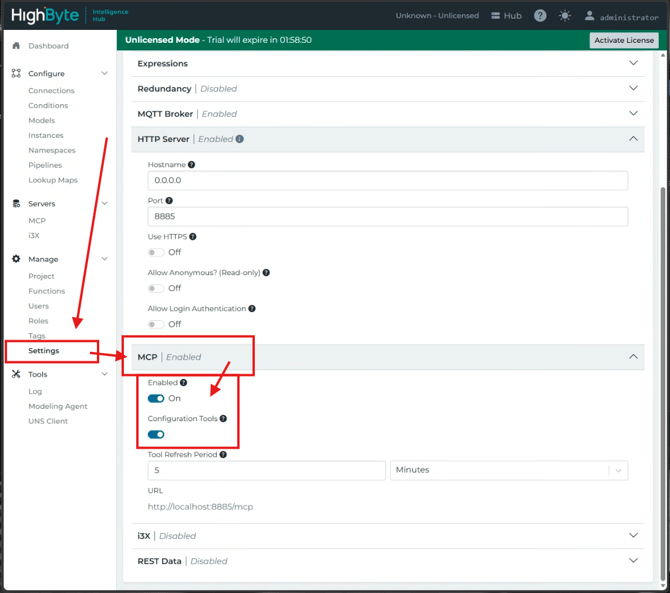Collapse the MCP section chevron

point(633,356)
